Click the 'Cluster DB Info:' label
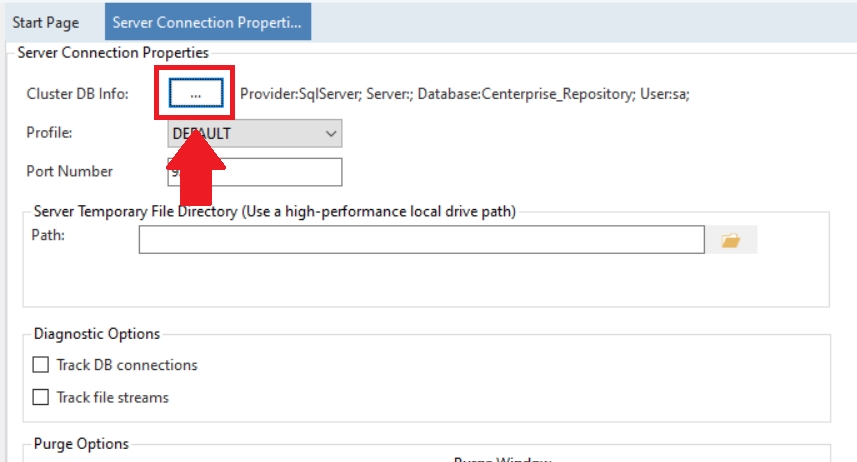The height and width of the screenshot is (462, 857). pyautogui.click(x=77, y=93)
